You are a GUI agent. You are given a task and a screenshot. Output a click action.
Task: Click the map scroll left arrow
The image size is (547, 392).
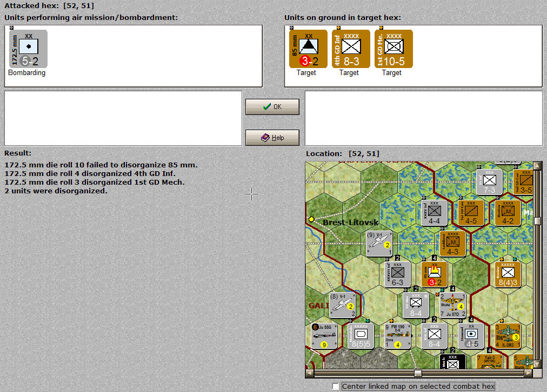point(309,373)
